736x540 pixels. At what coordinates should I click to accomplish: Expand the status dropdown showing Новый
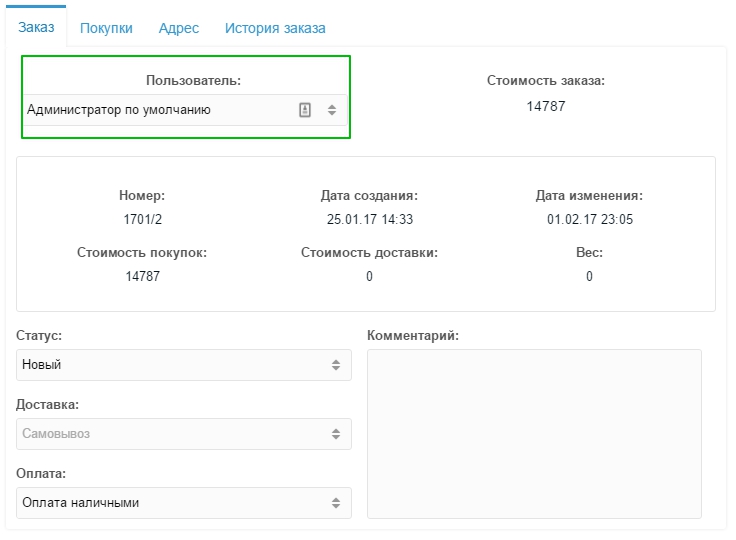(x=170, y=365)
